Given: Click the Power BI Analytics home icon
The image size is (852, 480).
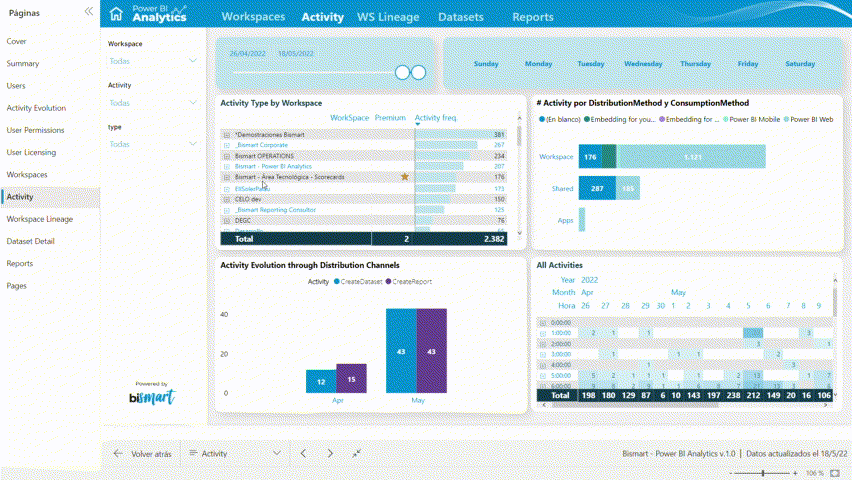Looking at the screenshot, I should tap(117, 14).
